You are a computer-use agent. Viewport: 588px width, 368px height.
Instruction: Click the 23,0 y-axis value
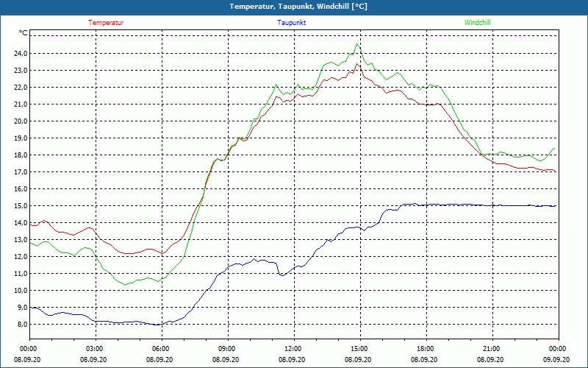pos(21,70)
